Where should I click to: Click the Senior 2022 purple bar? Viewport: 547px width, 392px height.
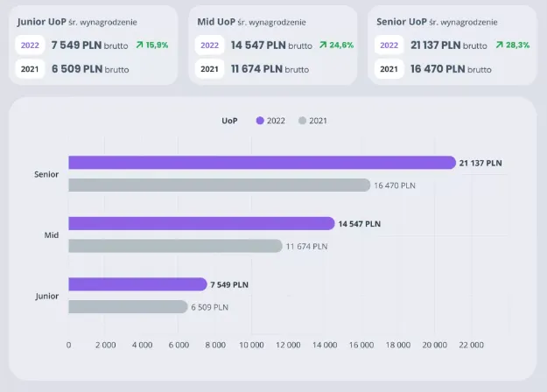(x=261, y=162)
